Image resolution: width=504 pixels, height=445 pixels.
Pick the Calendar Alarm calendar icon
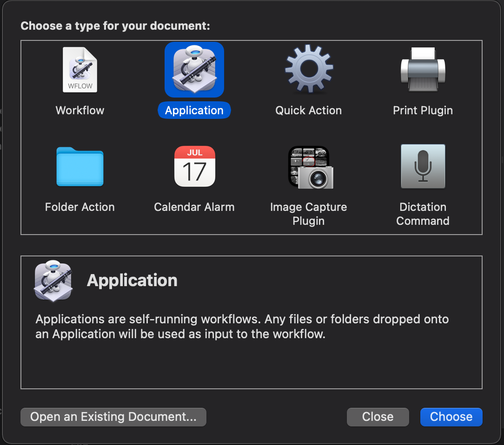194,166
